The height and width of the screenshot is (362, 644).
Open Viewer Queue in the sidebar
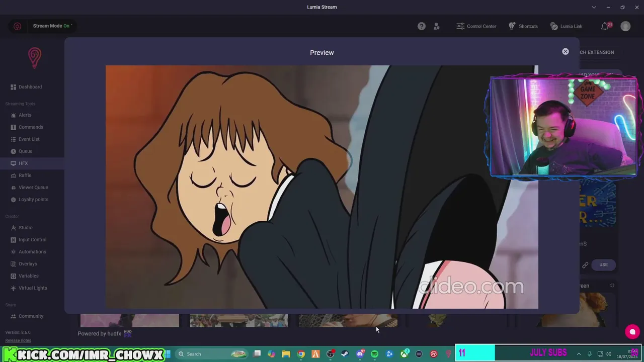point(33,188)
